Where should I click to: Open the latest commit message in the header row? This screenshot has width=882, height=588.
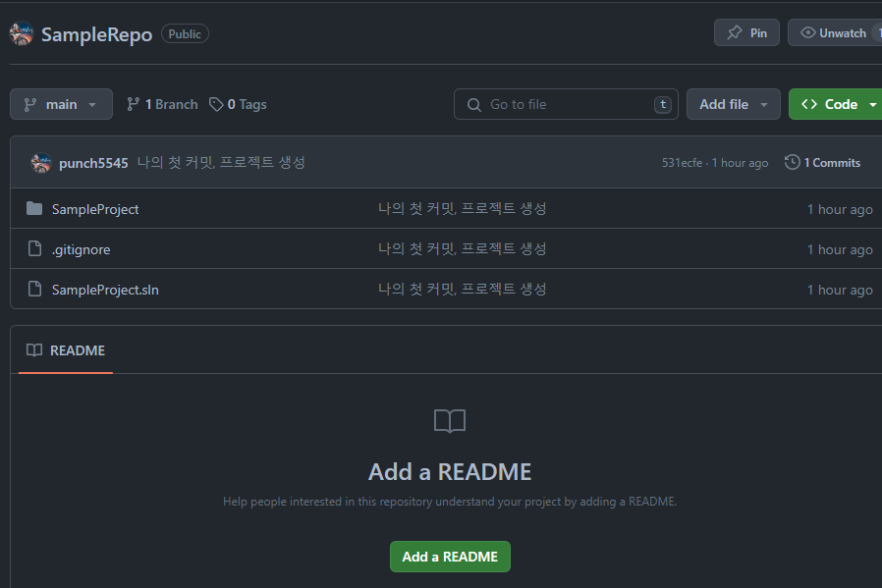tap(221, 162)
